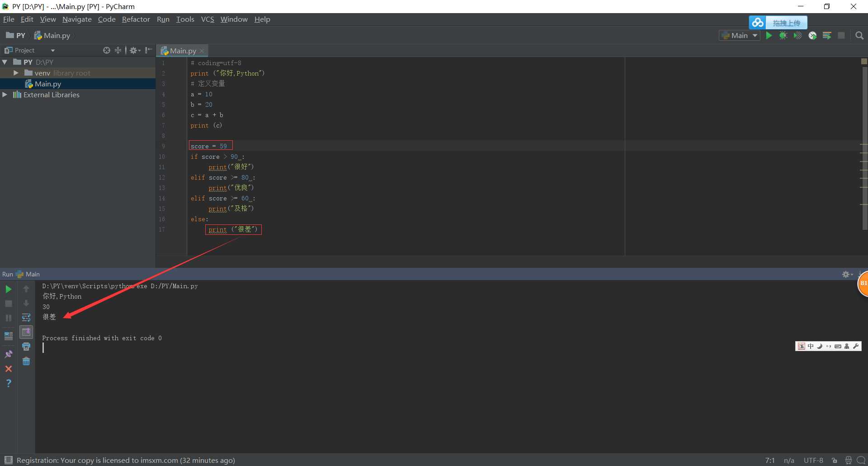Open the Tools menu
This screenshot has width=868, height=466.
click(185, 19)
